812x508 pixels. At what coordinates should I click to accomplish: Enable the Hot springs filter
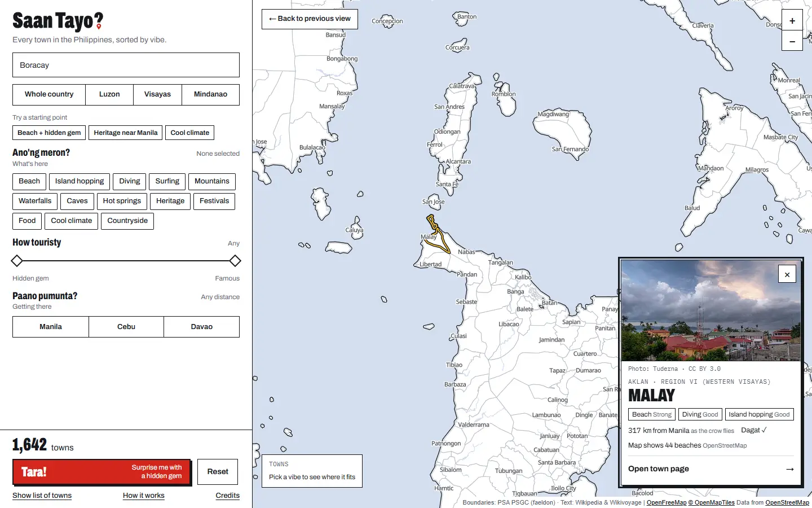click(x=122, y=201)
